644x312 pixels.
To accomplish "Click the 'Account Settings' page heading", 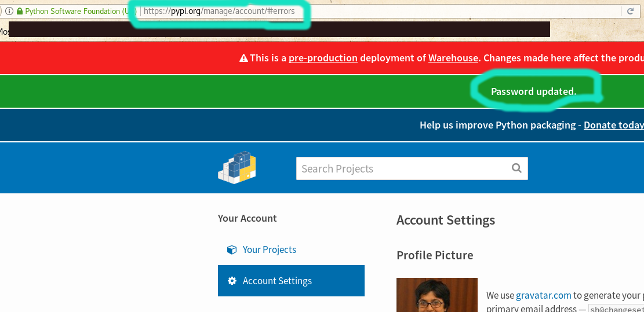I will [x=446, y=220].
